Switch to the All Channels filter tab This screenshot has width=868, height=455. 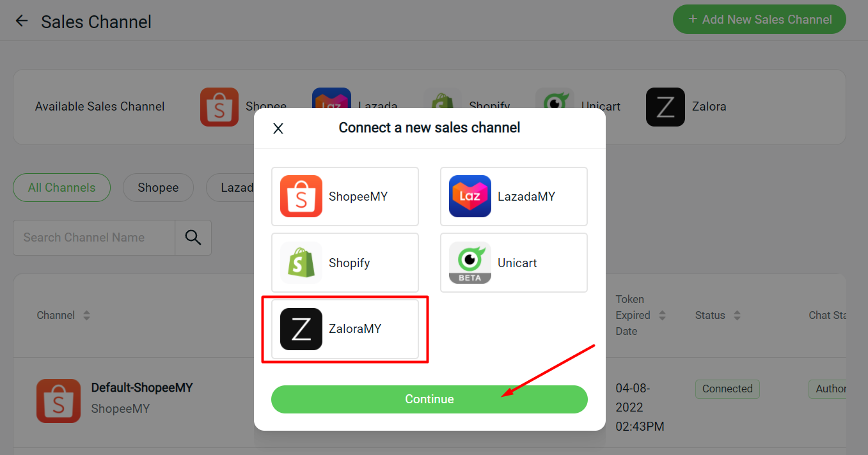click(62, 187)
